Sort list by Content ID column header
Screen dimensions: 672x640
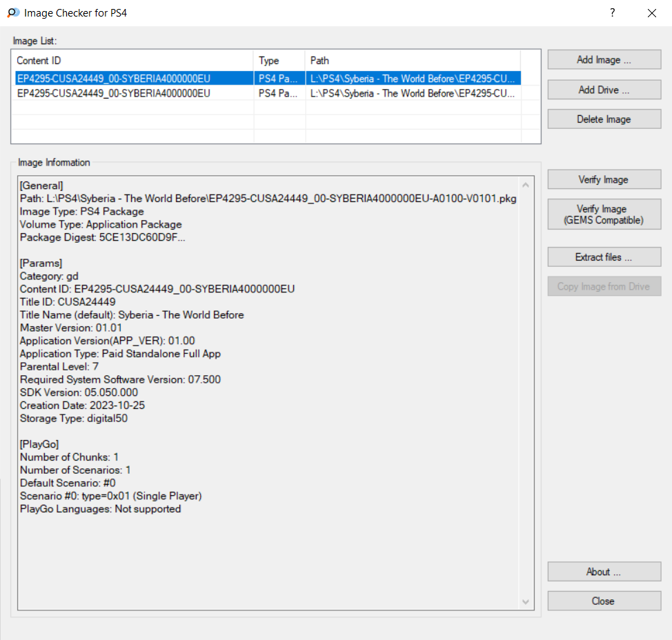[x=134, y=61]
